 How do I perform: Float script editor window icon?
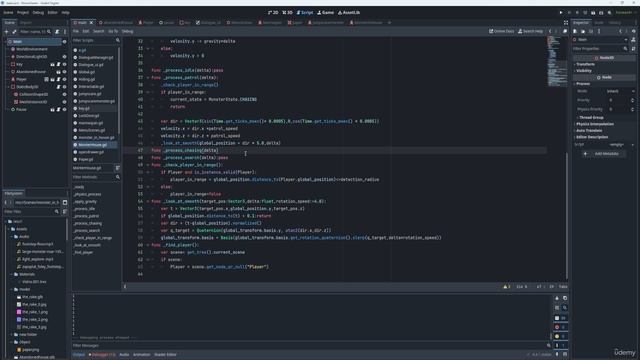[565, 31]
